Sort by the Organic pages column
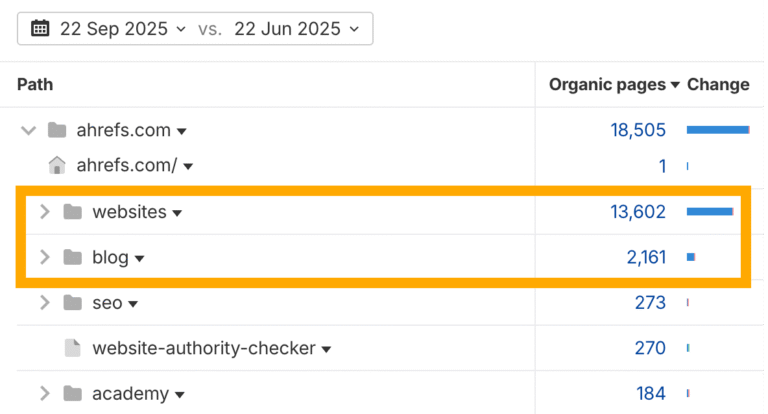Image resolution: width=768 pixels, height=414 pixels. (613, 85)
